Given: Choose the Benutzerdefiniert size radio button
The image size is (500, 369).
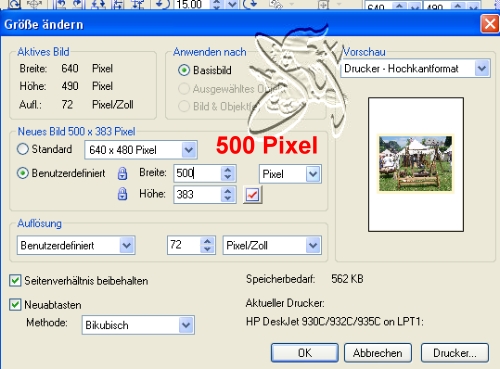Looking at the screenshot, I should 23,173.
